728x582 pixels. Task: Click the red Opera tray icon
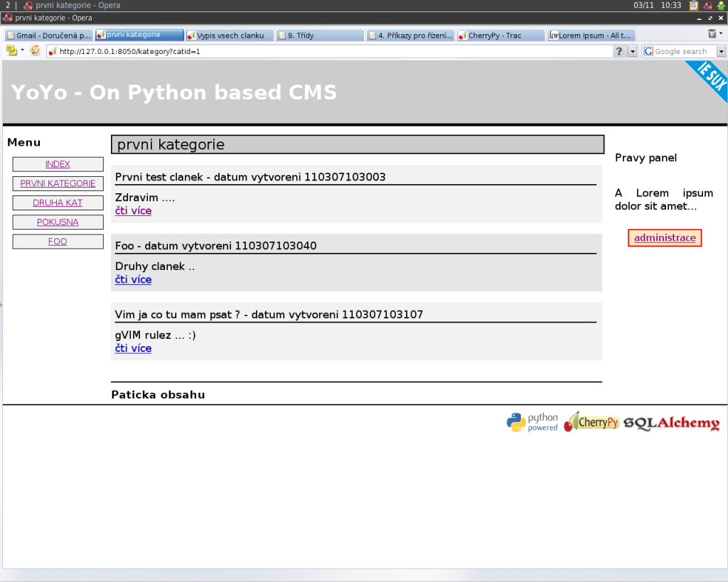pos(707,6)
